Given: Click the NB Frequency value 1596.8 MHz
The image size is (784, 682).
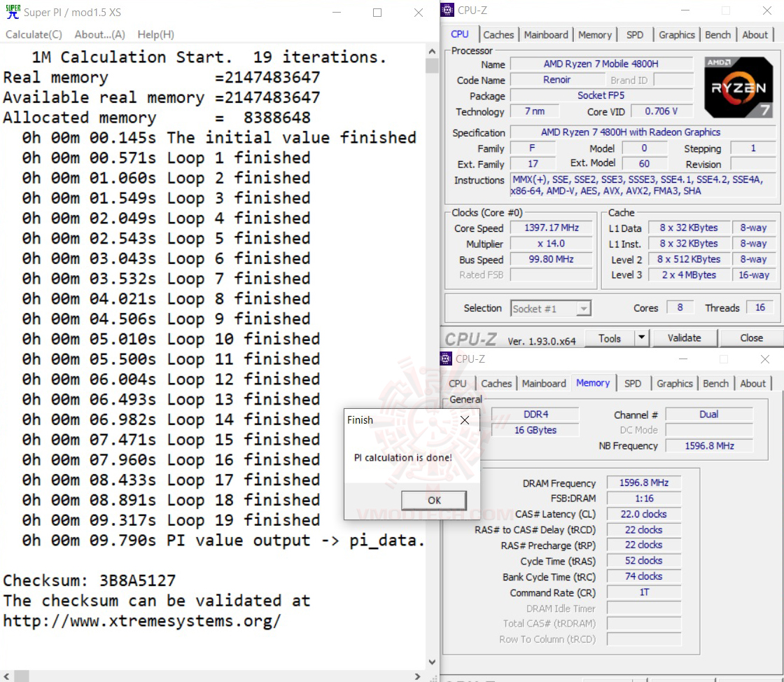Looking at the screenshot, I should tap(709, 445).
